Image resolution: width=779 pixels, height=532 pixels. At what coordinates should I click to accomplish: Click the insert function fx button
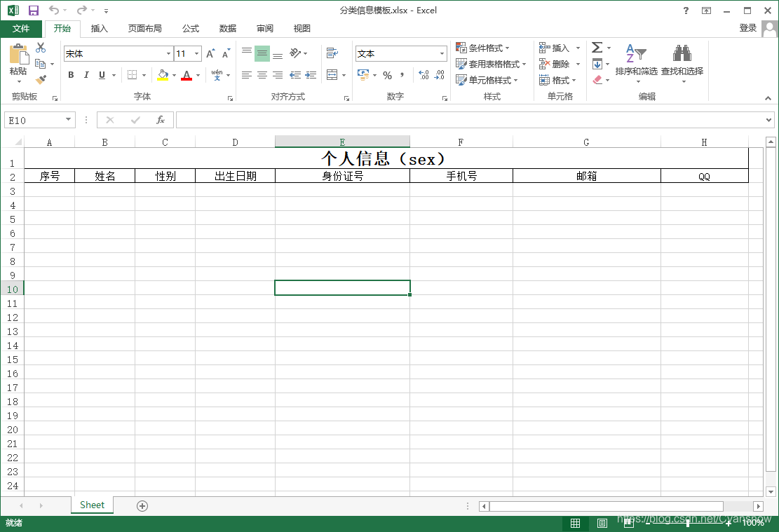click(x=161, y=120)
